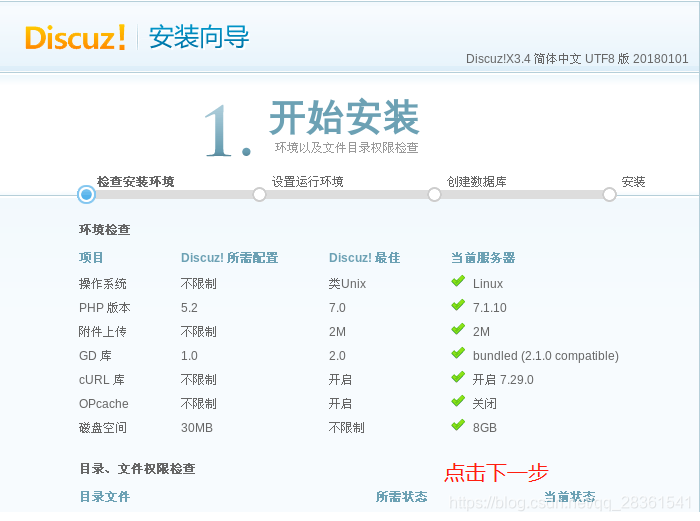Select the 创建数据库 step label
Viewport: 700px width, 521px height.
(476, 182)
